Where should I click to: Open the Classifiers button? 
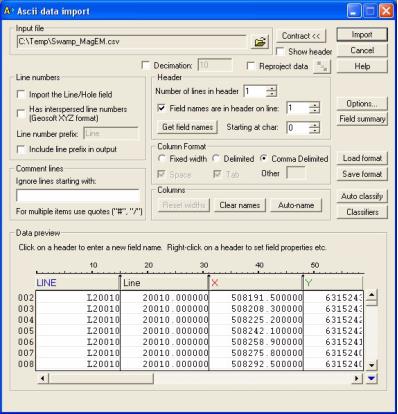click(362, 212)
